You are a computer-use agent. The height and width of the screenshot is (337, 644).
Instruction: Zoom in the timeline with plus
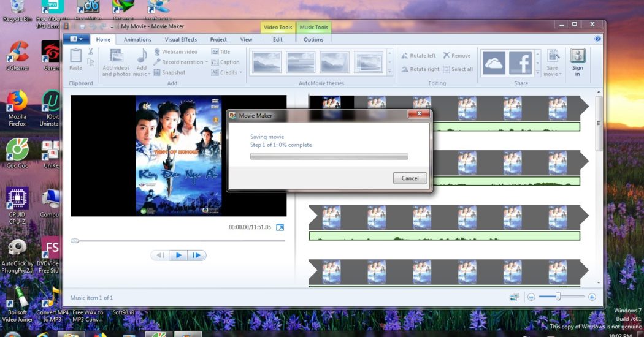click(592, 297)
